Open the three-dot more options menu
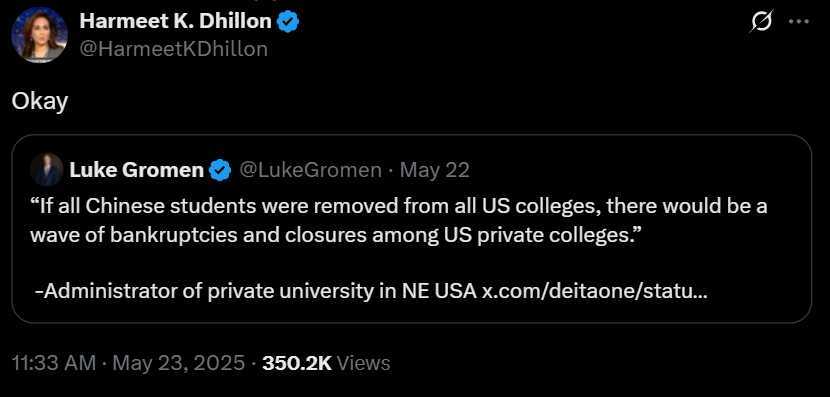 [x=799, y=22]
